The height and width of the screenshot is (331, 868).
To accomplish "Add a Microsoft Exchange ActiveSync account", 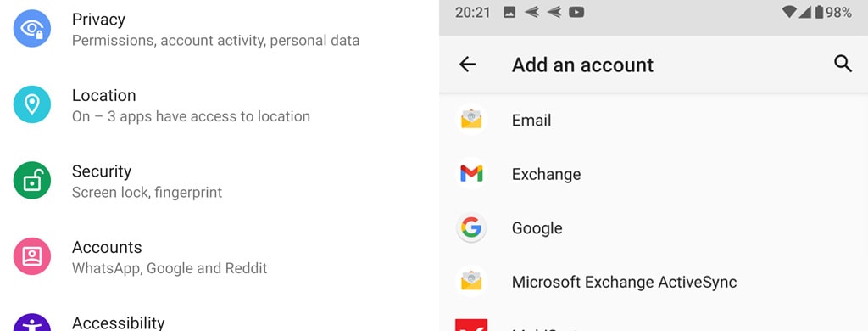I will [654, 282].
